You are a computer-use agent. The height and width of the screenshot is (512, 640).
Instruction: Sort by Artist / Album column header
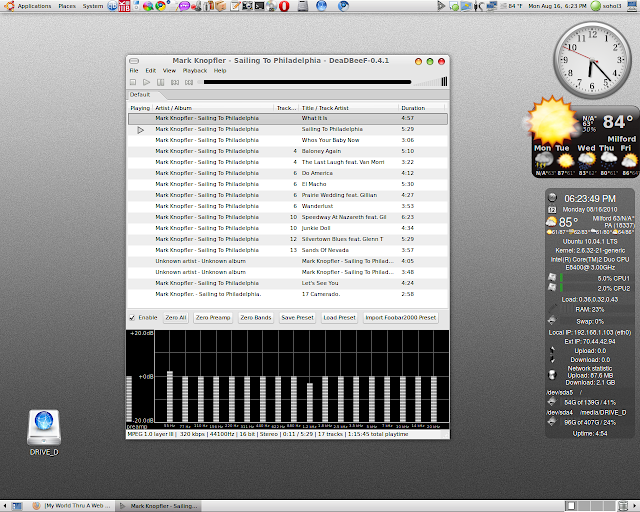(213, 108)
